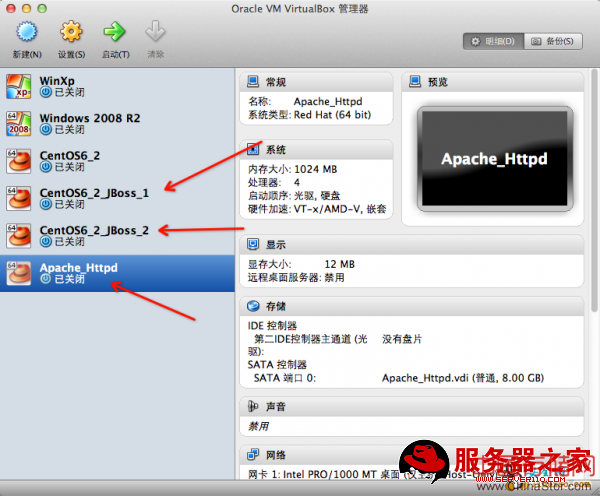Click the Preview (预览) panel header
This screenshot has height=496, width=600.
pyautogui.click(x=437, y=81)
